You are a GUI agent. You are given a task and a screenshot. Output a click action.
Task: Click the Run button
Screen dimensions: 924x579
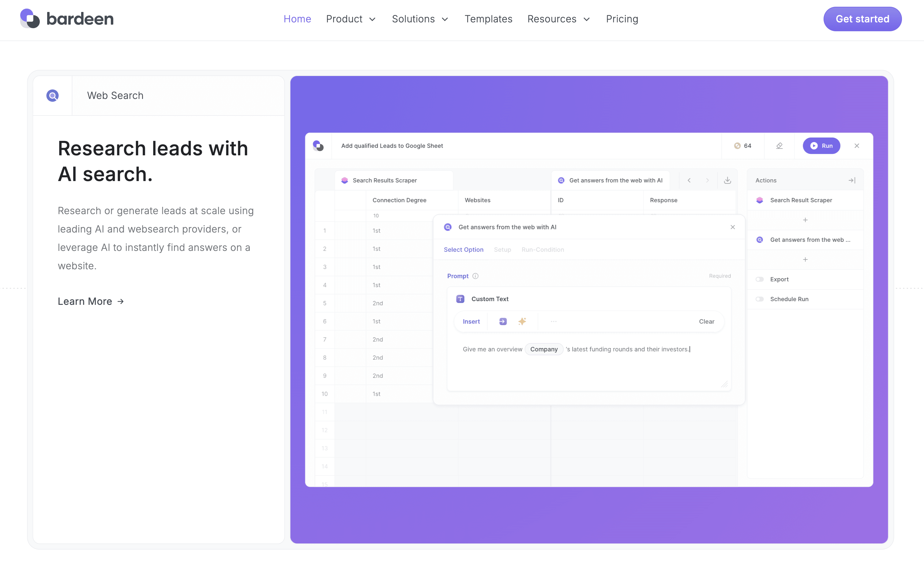[821, 146]
